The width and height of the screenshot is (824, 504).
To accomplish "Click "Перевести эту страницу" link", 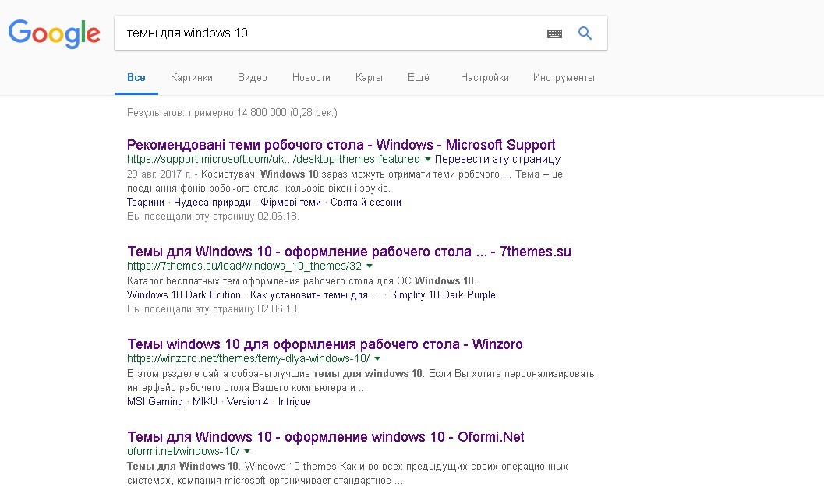I will (497, 159).
